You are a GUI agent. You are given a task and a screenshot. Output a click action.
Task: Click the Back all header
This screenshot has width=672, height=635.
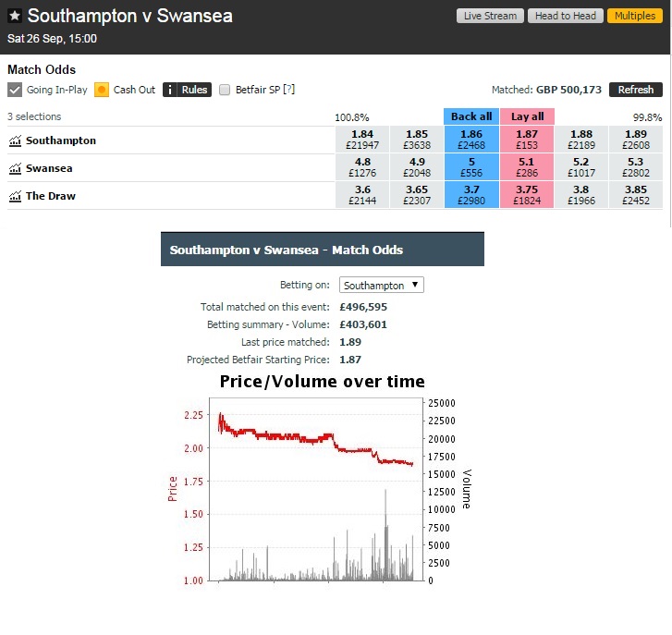click(471, 116)
